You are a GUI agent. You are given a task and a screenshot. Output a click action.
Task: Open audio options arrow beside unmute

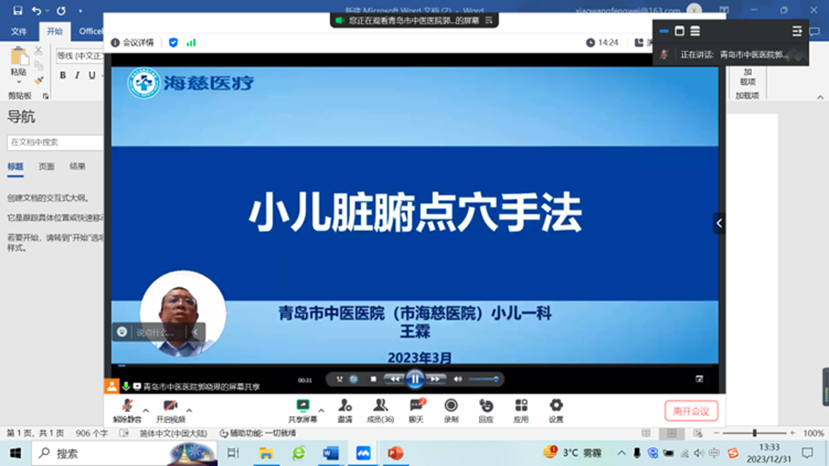tap(146, 410)
